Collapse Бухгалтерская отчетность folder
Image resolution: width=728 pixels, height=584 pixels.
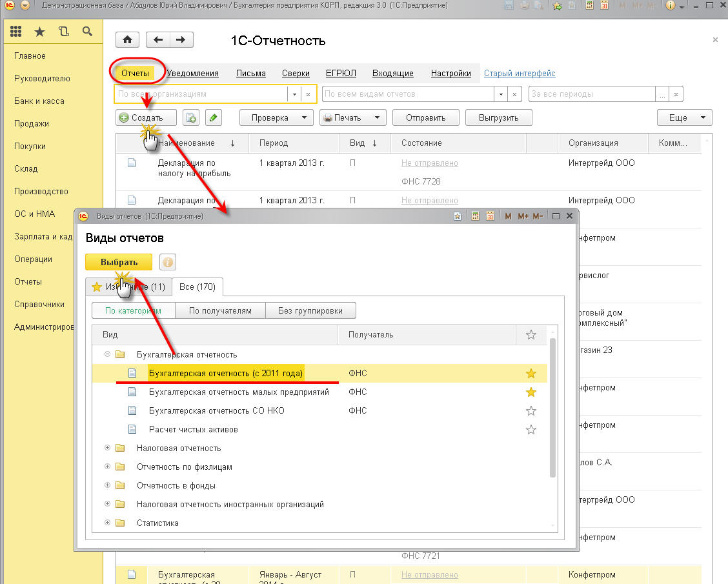coord(107,354)
